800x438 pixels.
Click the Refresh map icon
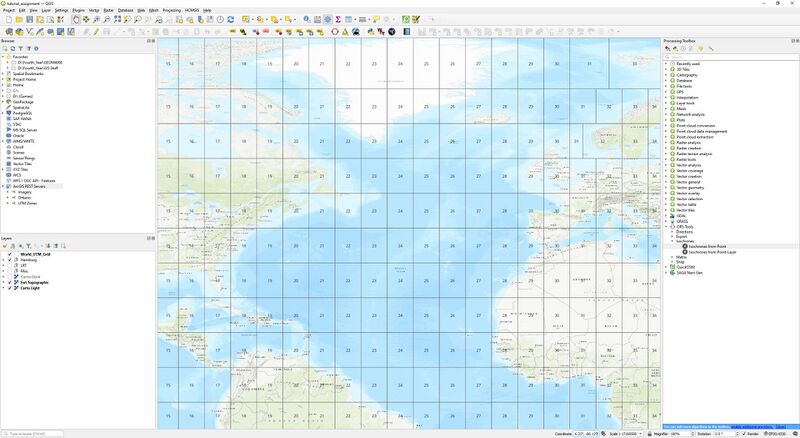pyautogui.click(x=231, y=19)
